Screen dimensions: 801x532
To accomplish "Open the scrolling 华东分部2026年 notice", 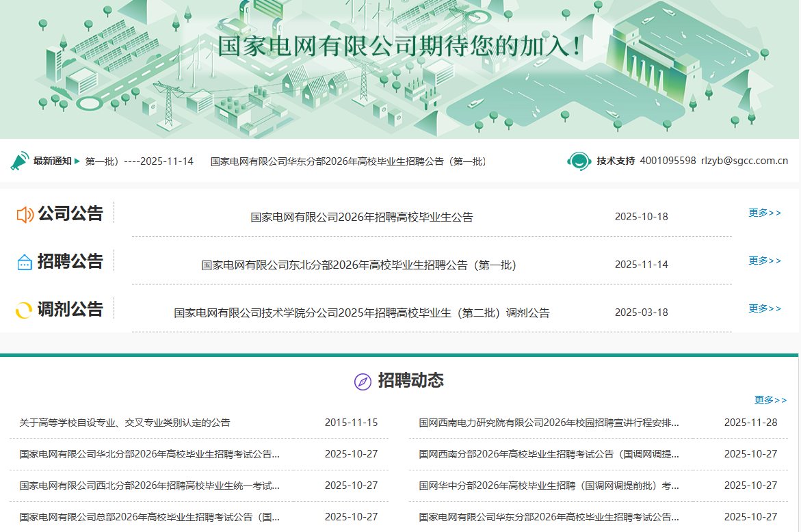I will (x=350, y=161).
